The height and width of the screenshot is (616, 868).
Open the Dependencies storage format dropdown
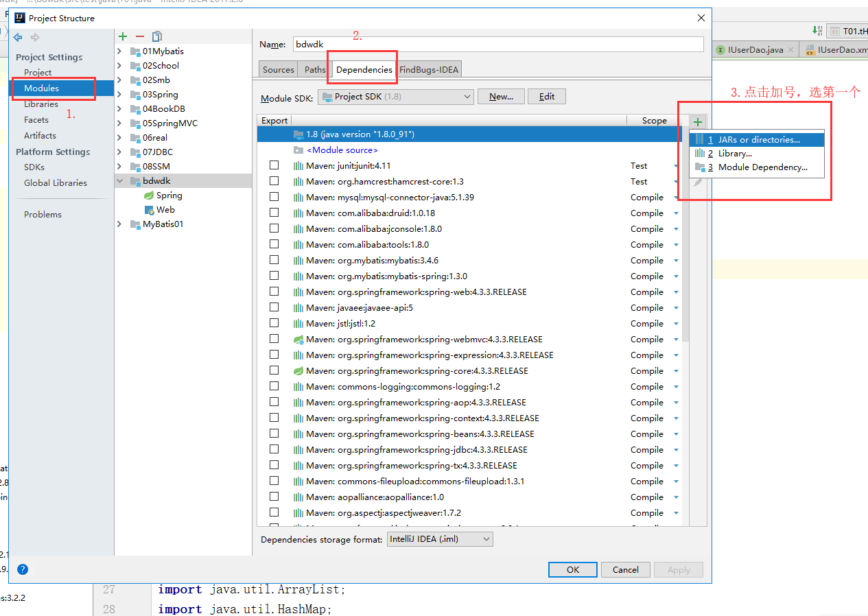pos(440,539)
